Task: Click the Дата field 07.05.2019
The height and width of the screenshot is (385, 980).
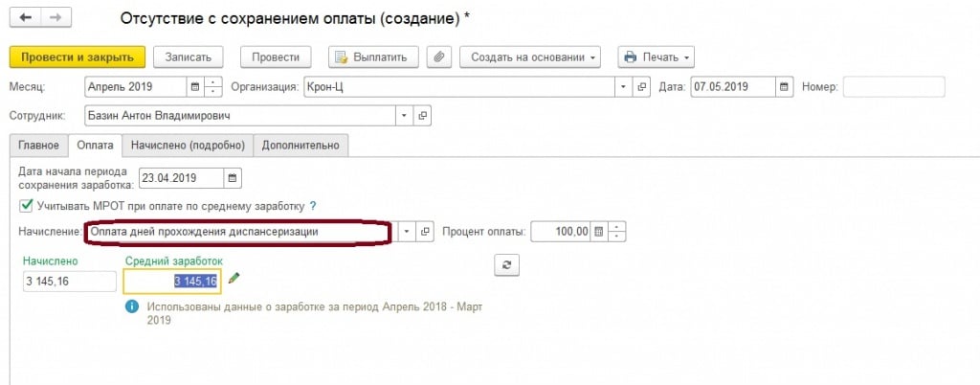Action: tap(733, 87)
